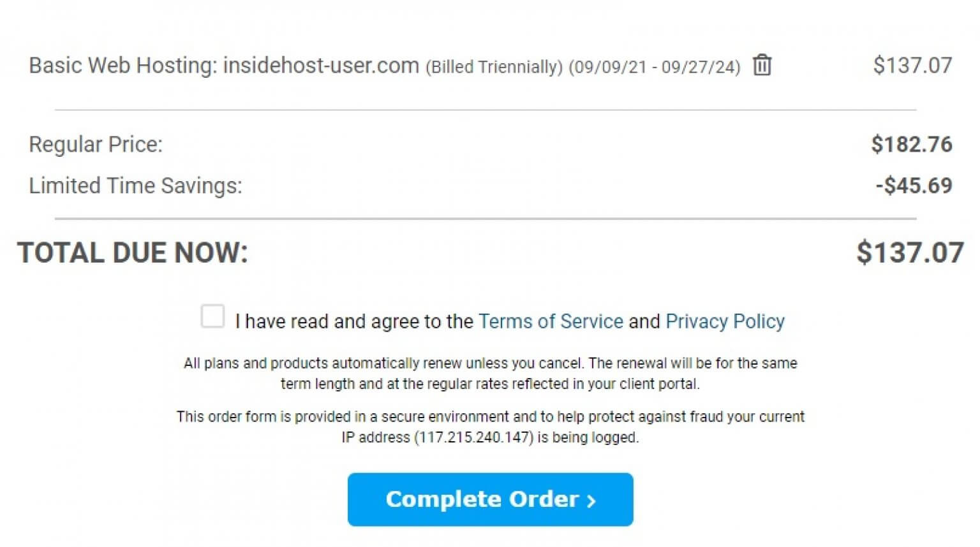Select the Limited Time Savings label
Viewport: 980px width, 547px height.
[135, 186]
